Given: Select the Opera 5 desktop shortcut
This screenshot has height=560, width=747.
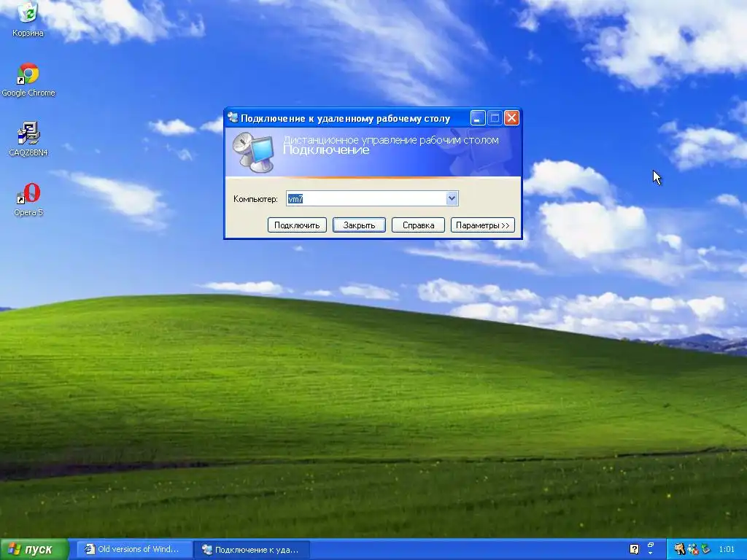Looking at the screenshot, I should tap(28, 199).
